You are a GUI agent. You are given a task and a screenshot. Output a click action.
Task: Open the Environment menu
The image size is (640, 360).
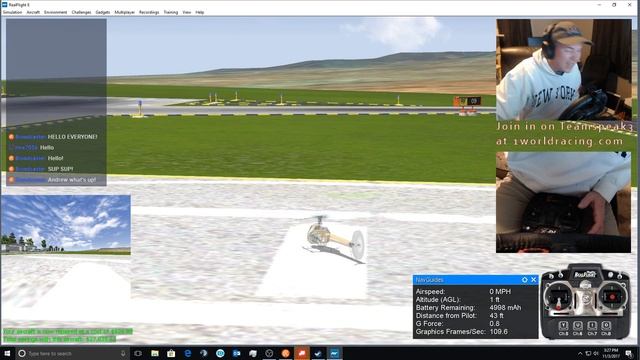(x=56, y=12)
